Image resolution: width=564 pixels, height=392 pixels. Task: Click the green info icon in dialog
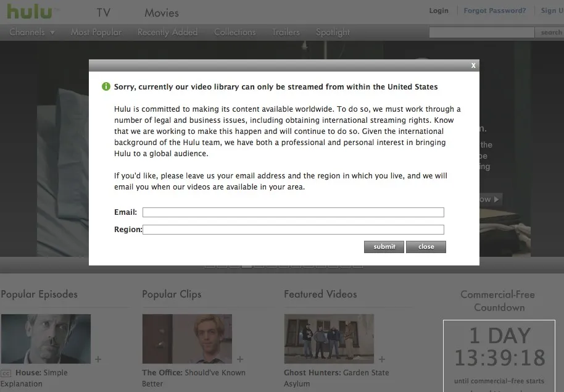coord(106,86)
